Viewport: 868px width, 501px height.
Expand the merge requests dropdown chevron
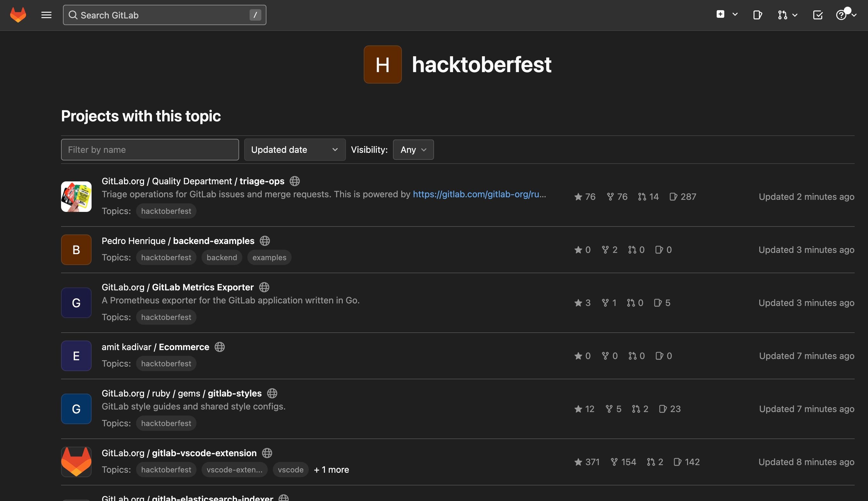pyautogui.click(x=795, y=15)
